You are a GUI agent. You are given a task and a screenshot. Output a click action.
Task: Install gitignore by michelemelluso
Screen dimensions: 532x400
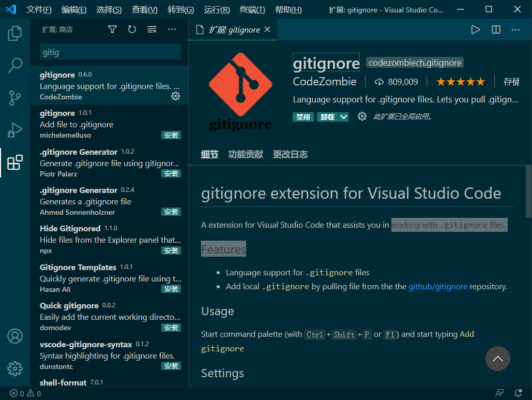(x=171, y=135)
